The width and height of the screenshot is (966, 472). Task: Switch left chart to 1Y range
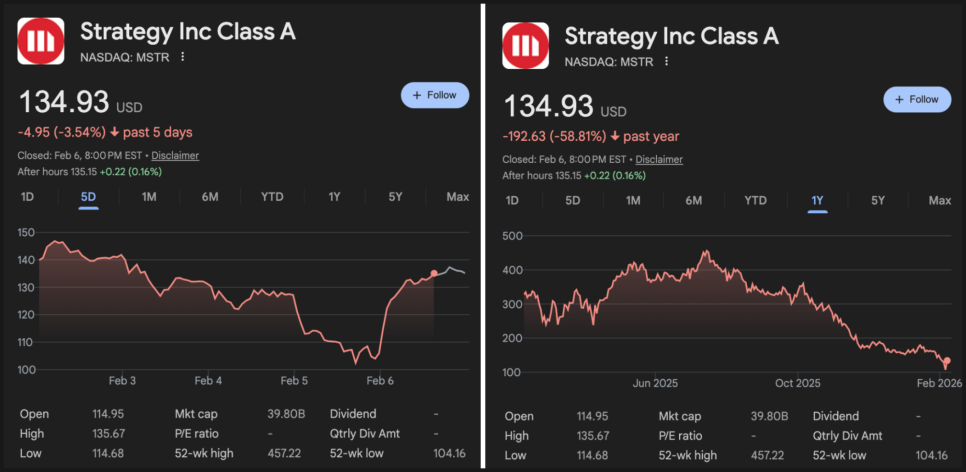334,197
